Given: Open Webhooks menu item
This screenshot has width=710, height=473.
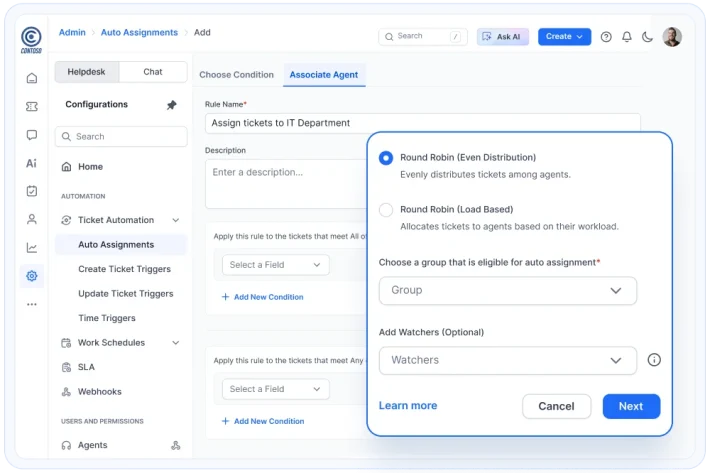Looking at the screenshot, I should click(91, 392).
